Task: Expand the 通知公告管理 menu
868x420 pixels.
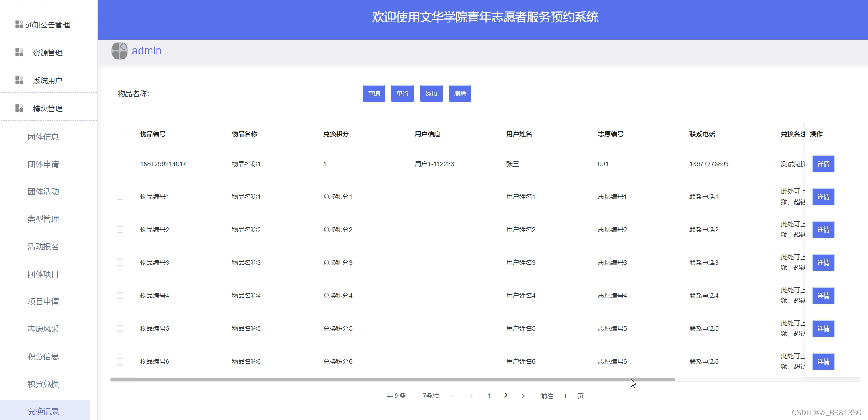Action: (49, 25)
